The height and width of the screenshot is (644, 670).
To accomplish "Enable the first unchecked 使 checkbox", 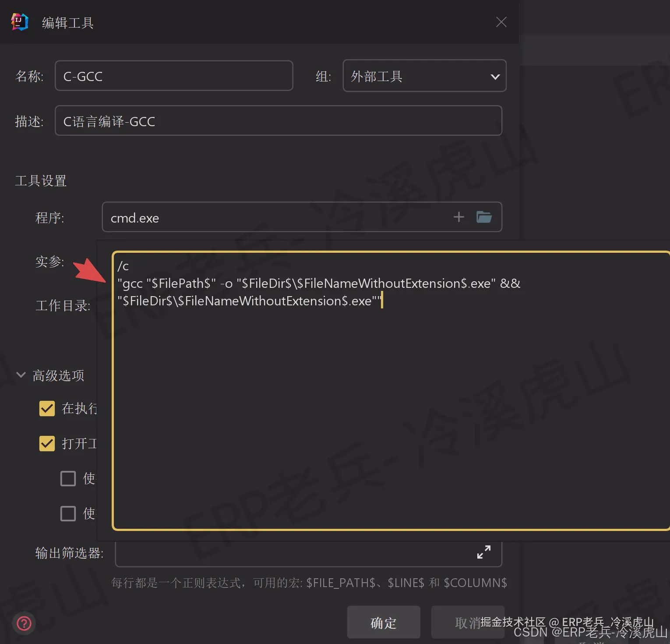I will point(68,478).
